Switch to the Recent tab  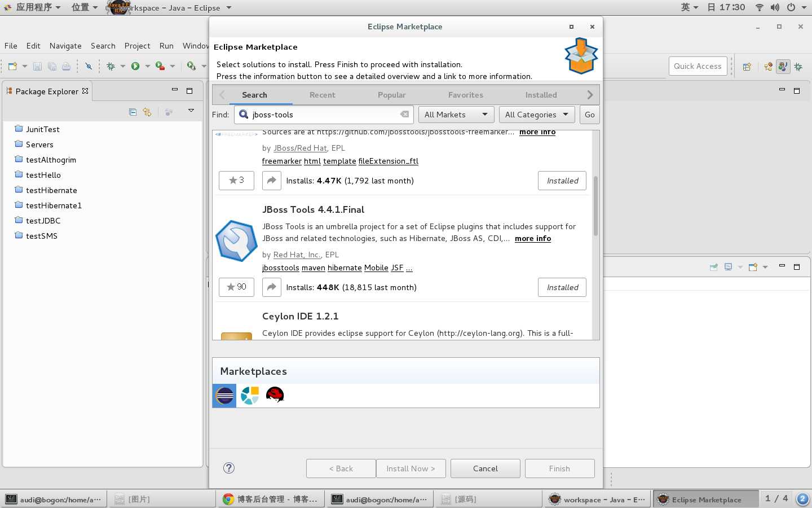[322, 95]
